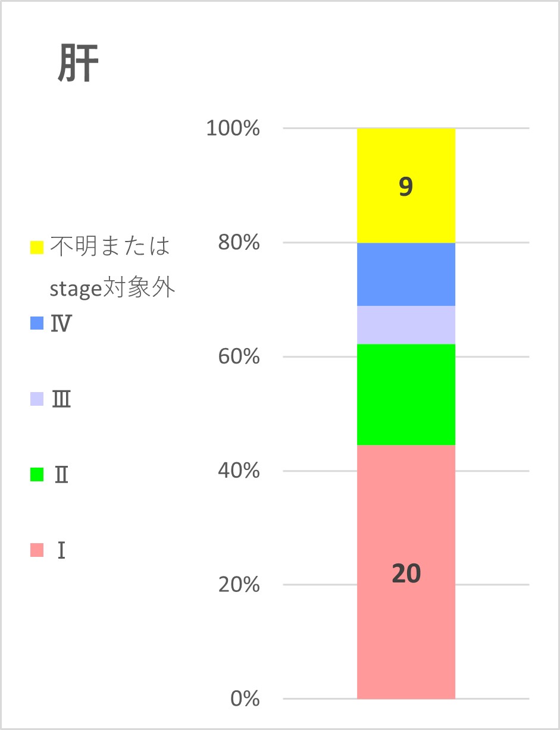560x730 pixels.
Task: Click the pink Ⅰ legend swatch
Action: coord(37,550)
